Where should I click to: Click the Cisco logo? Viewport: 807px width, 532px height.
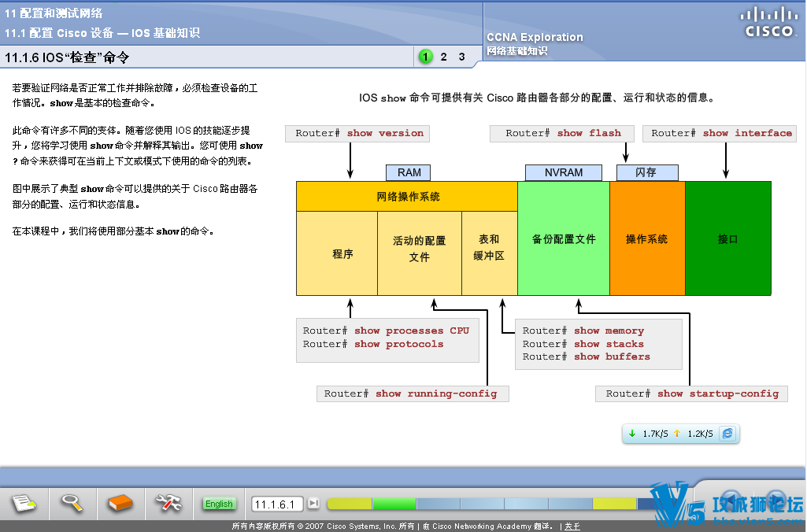[x=769, y=22]
